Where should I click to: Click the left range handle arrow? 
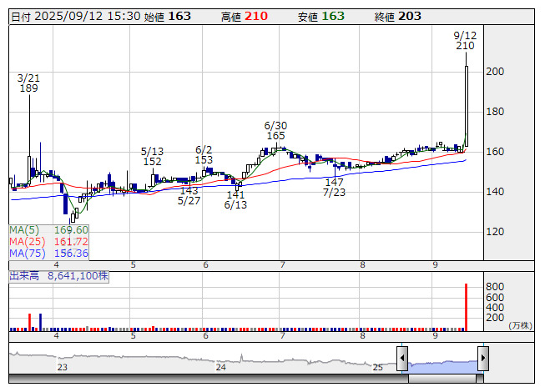click(x=402, y=359)
